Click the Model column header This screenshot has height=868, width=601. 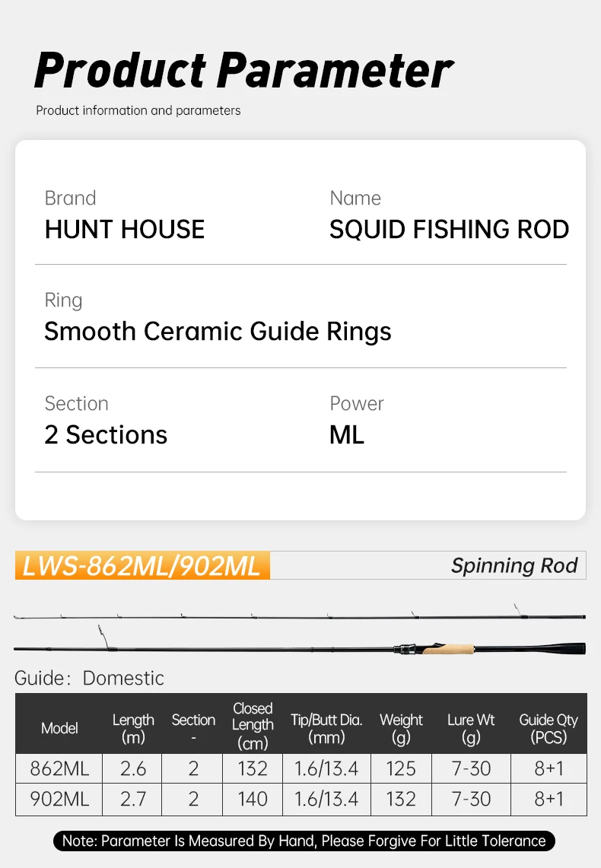tap(59, 728)
